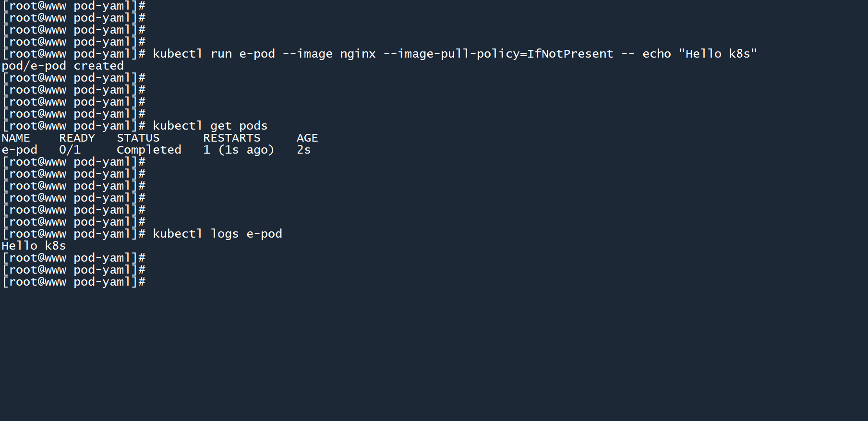Click the "kubectl get pods" command
The image size is (868, 421).
point(210,126)
